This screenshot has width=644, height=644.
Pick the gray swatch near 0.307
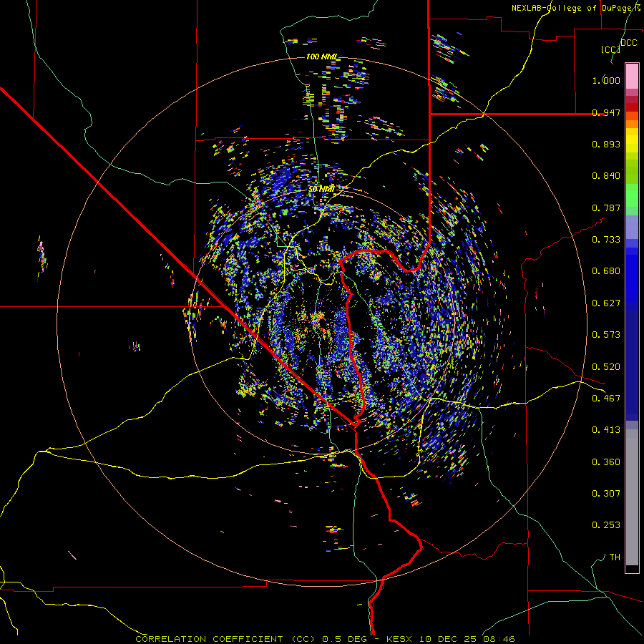pyautogui.click(x=632, y=497)
